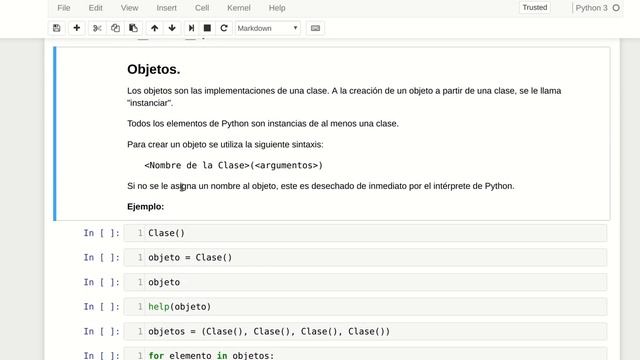Viewport: 640px width, 360px height.
Task: Click the 'In [ ]:' prompt beside Clase()
Action: (102, 233)
